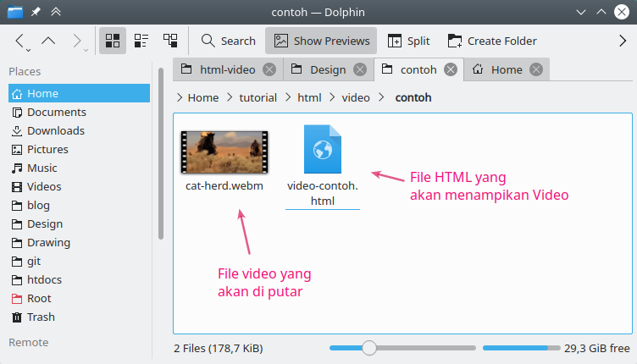Open Music in Places panel
Image resolution: width=637 pixels, height=364 pixels.
(x=80, y=168)
